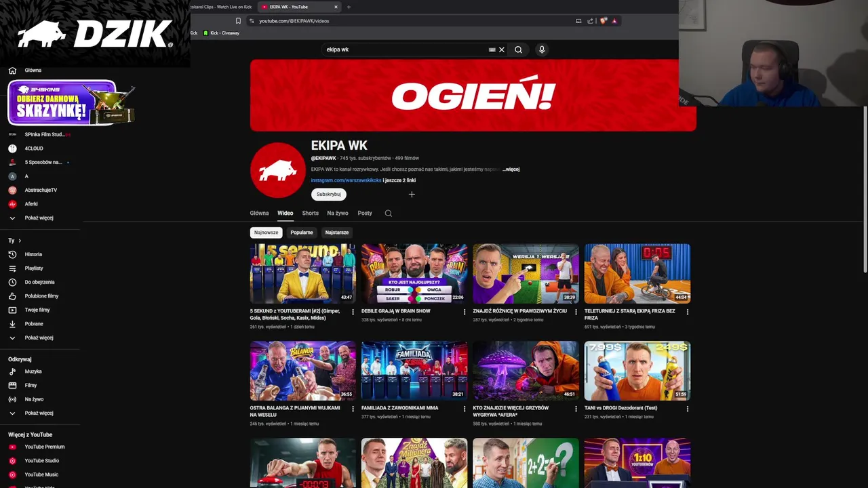Screen dimensions: 868x488
Task: Click the ekipa wk search field
Action: pyautogui.click(x=405, y=49)
